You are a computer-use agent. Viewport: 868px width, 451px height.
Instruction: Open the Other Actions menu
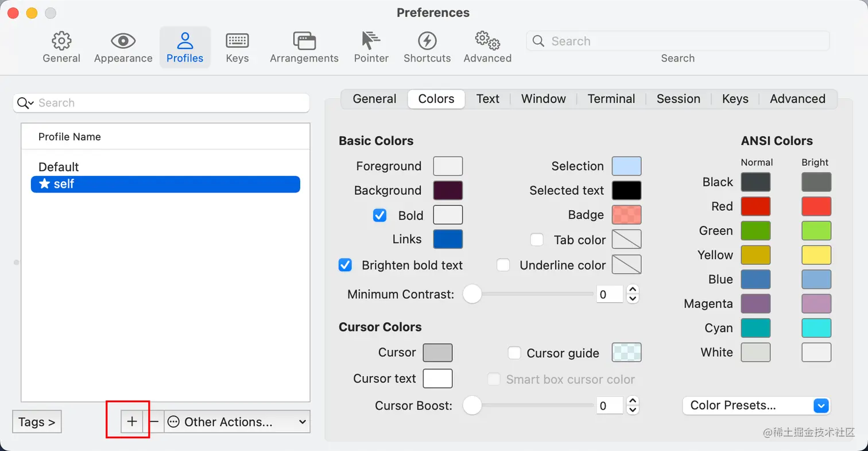pyautogui.click(x=237, y=422)
